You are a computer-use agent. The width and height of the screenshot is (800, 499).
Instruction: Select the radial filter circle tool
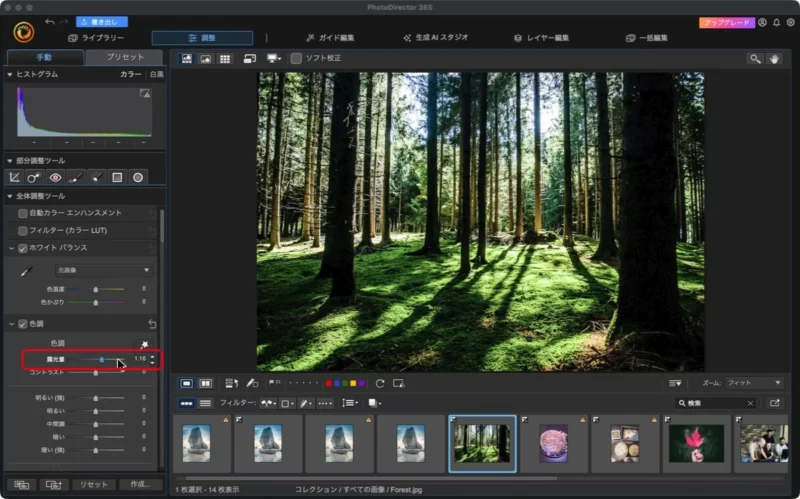(138, 177)
